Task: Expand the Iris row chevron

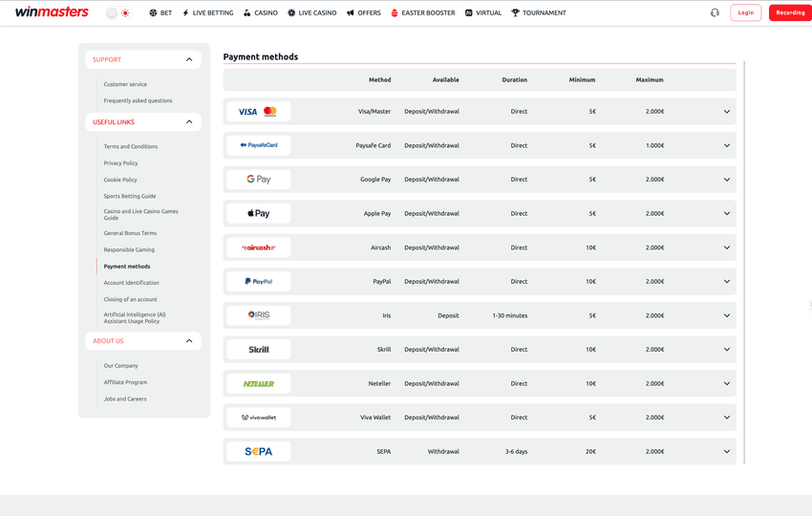Action: pyautogui.click(x=727, y=315)
